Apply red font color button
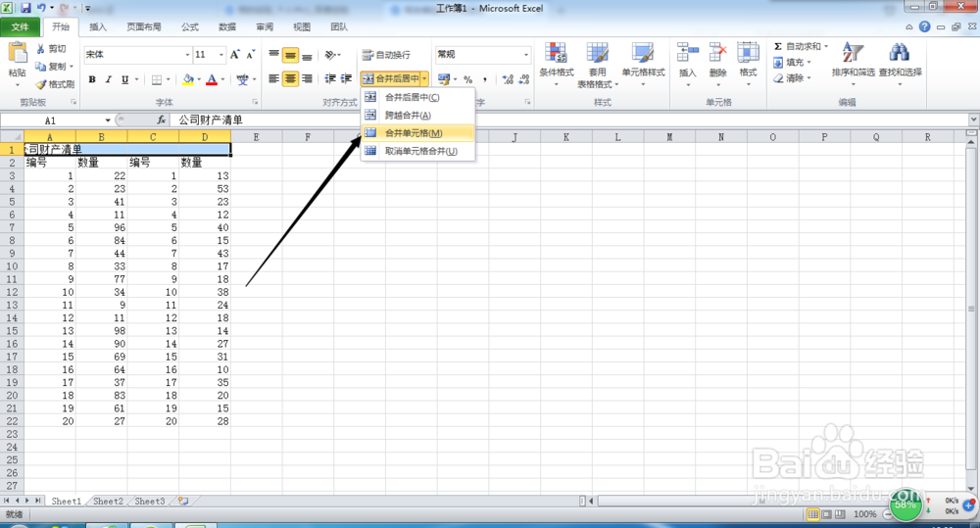 pos(212,79)
